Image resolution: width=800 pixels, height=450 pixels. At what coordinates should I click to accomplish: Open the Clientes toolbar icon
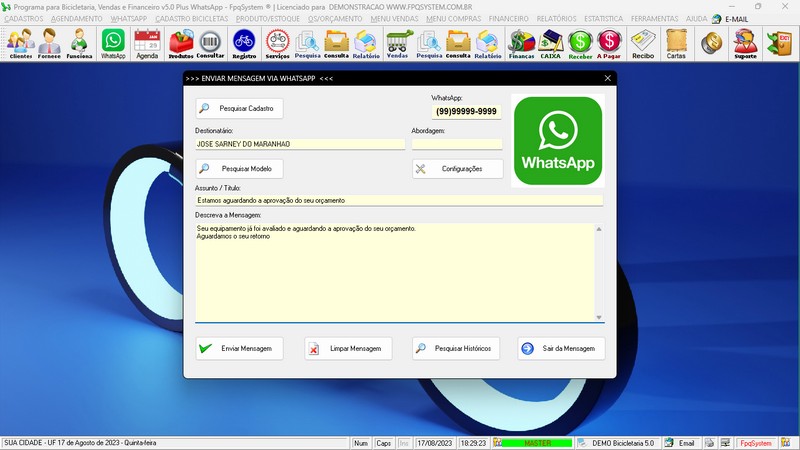tap(20, 44)
